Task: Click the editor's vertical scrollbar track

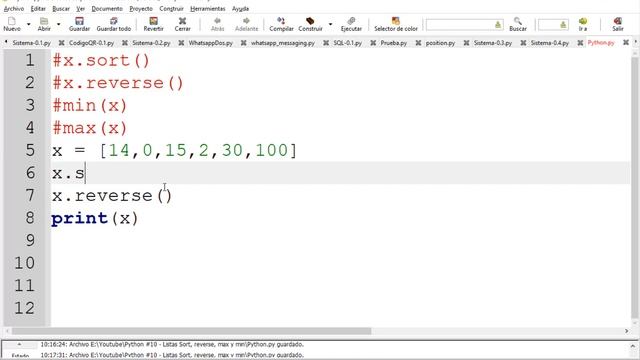Action: pyautogui.click(x=634, y=188)
